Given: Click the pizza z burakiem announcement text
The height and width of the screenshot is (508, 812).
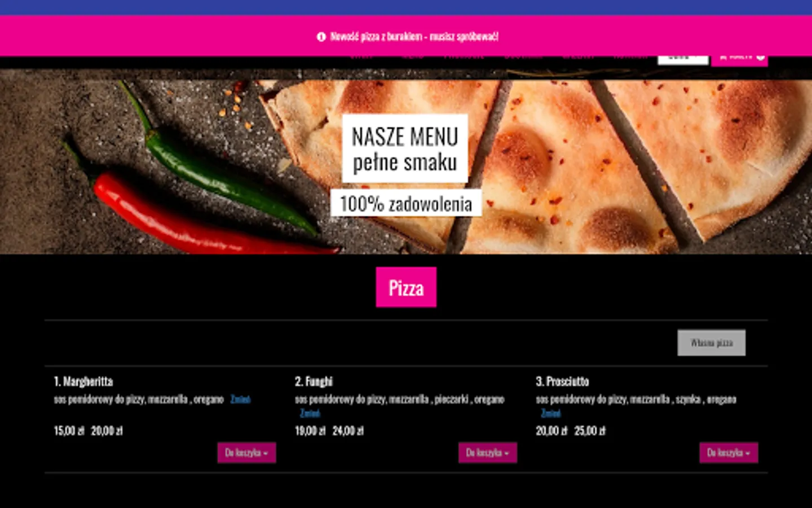Looking at the screenshot, I should pyautogui.click(x=414, y=37).
